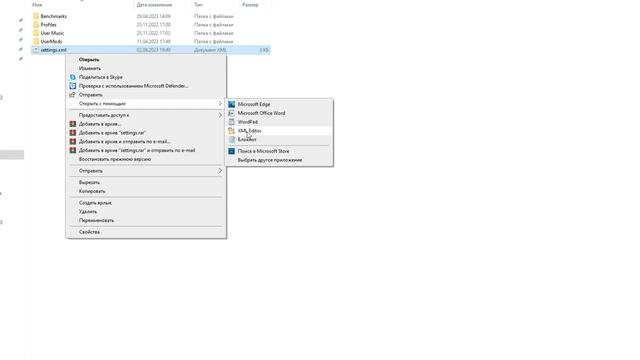640x360 pixels.
Task: Sort by the Размер column header
Action: pyautogui.click(x=250, y=5)
